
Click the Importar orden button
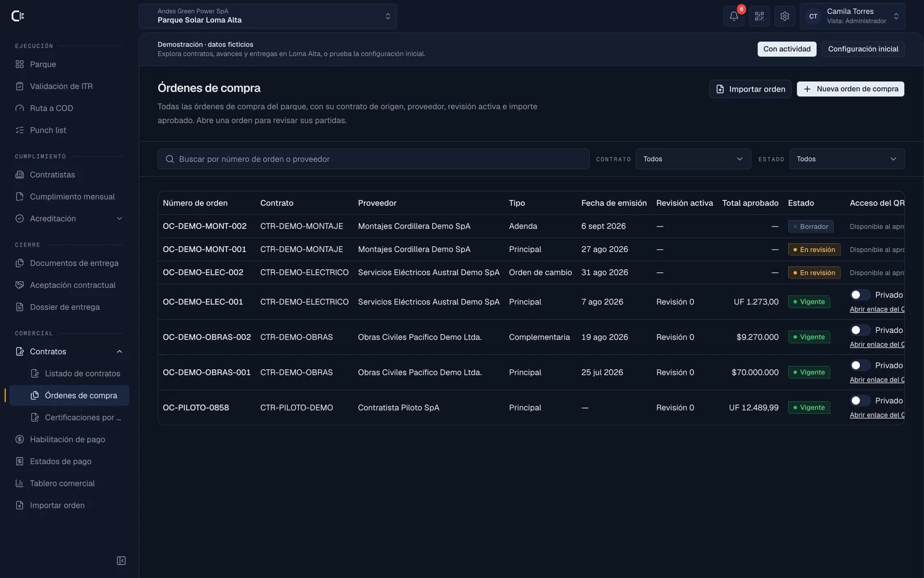click(750, 89)
